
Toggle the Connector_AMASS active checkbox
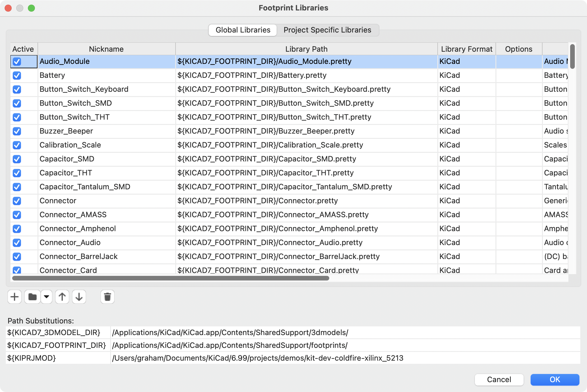point(17,215)
